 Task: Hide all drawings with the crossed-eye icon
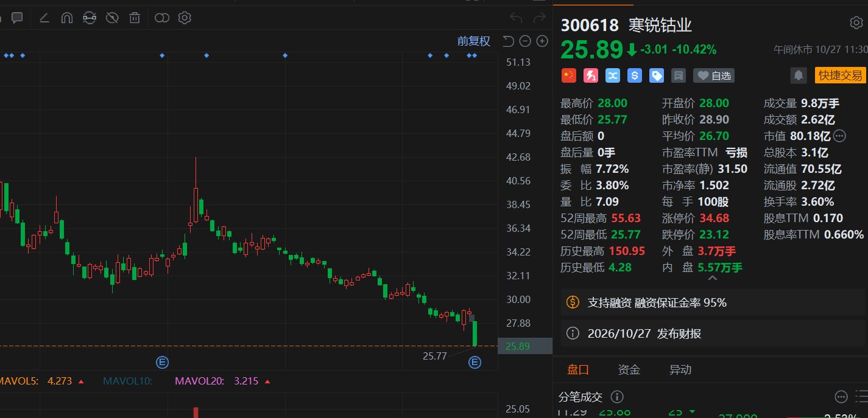coord(112,18)
